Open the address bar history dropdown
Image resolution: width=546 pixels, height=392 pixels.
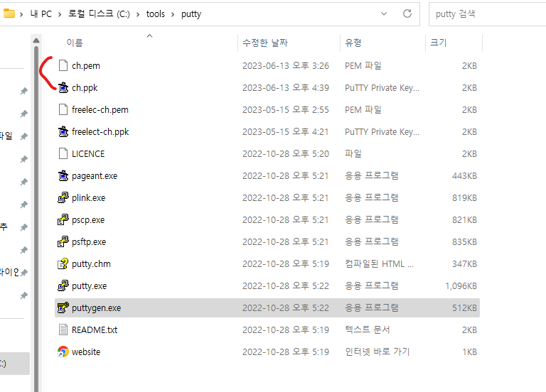tap(384, 13)
